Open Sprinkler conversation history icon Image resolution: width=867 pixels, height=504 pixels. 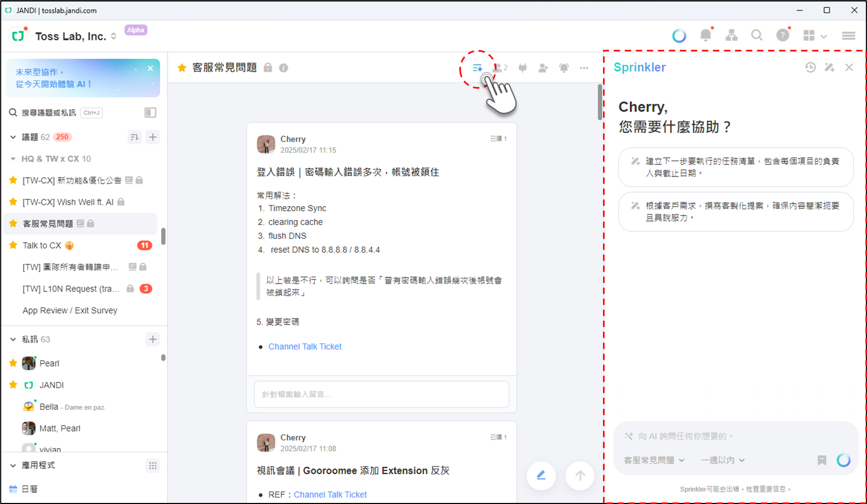click(x=810, y=67)
